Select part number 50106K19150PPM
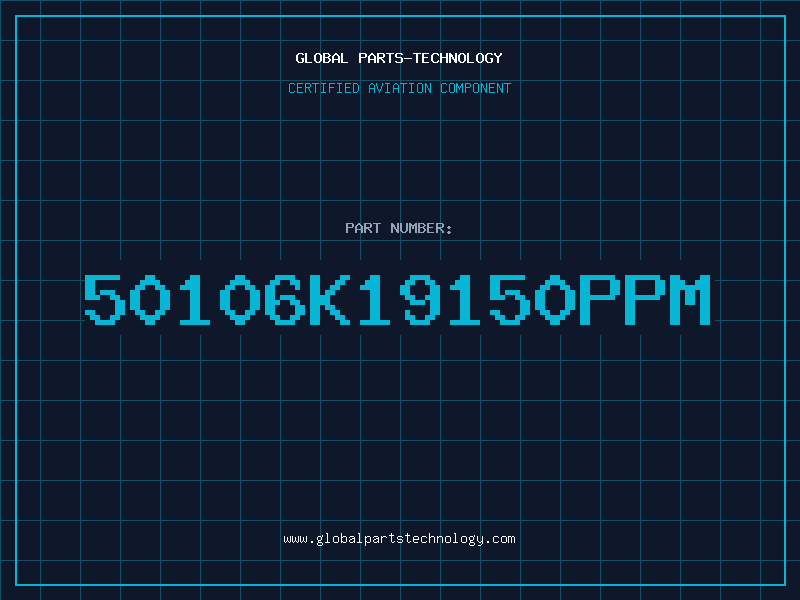Screen dimensions: 800x600 [x=397, y=299]
